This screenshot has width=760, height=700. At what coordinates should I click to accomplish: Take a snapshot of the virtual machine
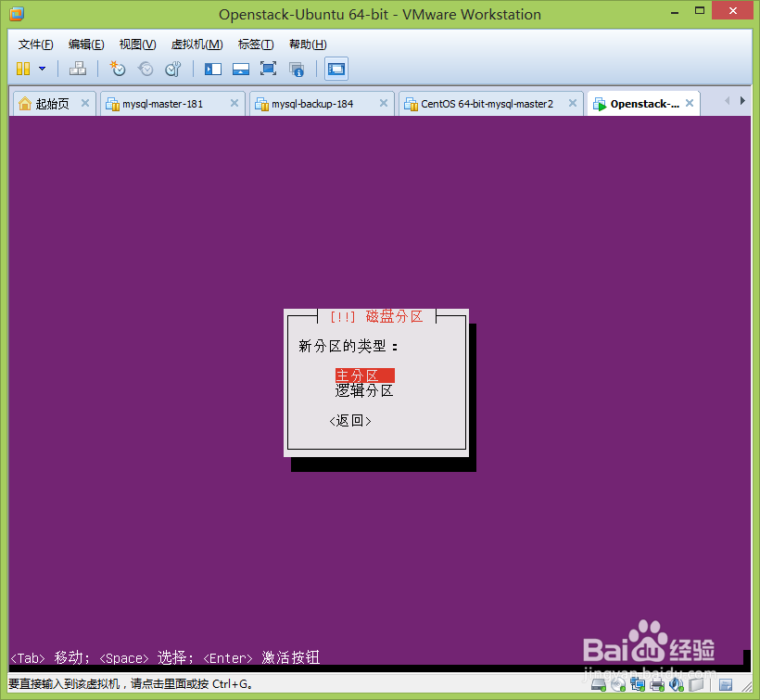118,69
